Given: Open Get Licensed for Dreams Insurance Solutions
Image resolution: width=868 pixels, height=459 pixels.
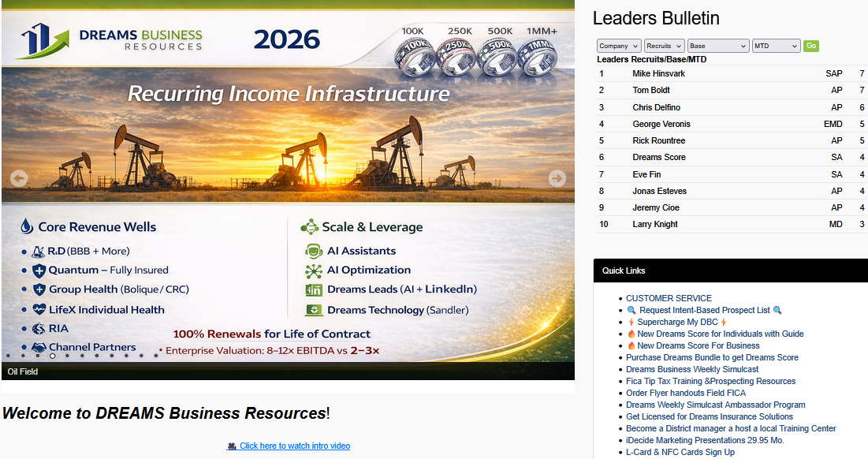Looking at the screenshot, I should [709, 417].
